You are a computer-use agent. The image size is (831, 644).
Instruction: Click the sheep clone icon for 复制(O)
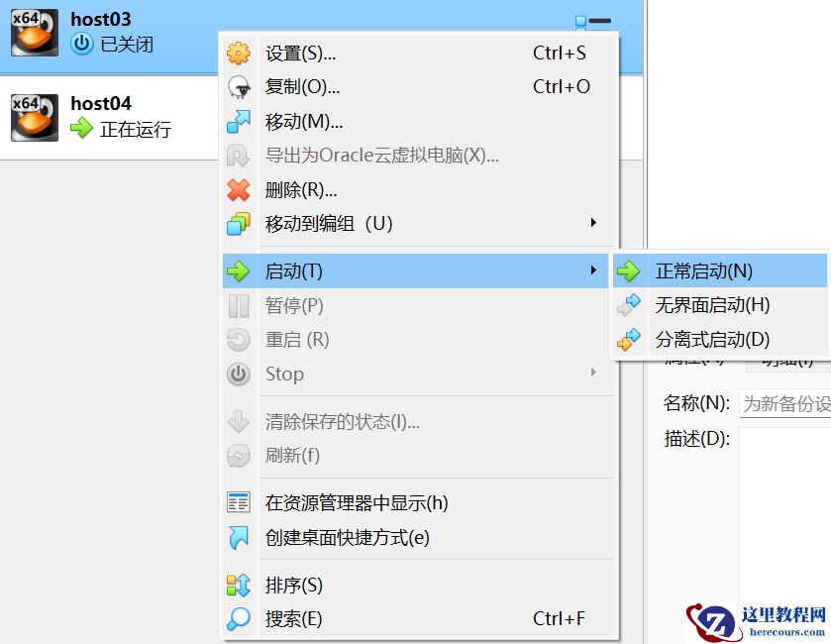pyautogui.click(x=238, y=87)
